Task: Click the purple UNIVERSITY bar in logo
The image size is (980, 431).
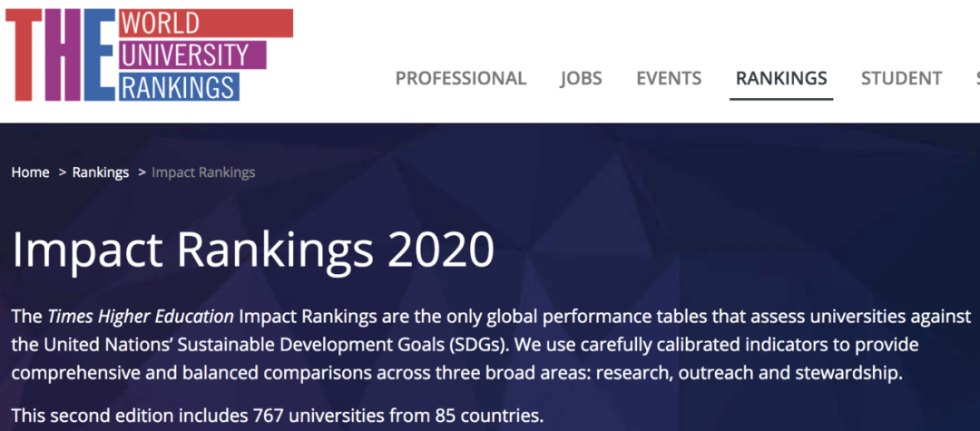Action: click(x=192, y=55)
